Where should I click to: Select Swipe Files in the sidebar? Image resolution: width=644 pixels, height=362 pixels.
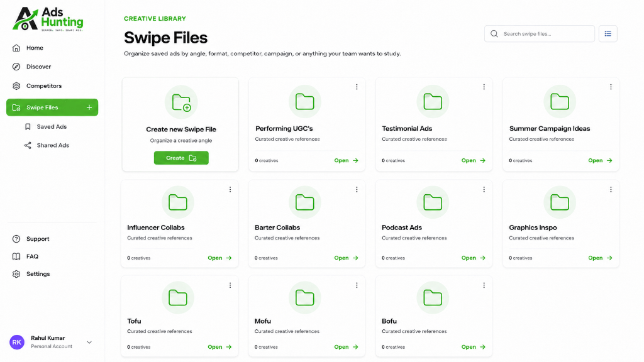[x=52, y=107]
